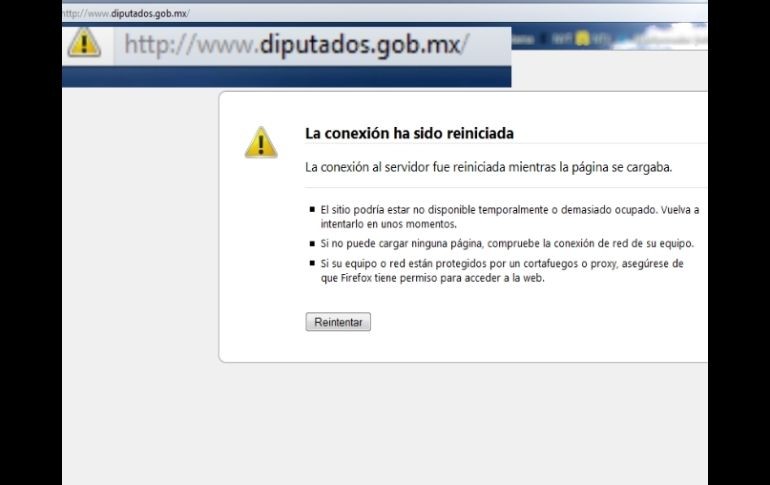Click the Reintentar button
The image size is (770, 485).
click(338, 322)
